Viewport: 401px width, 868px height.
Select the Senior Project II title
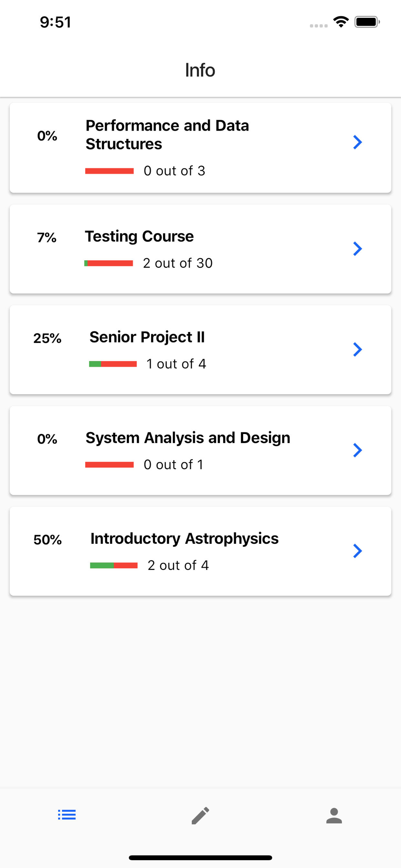147,337
